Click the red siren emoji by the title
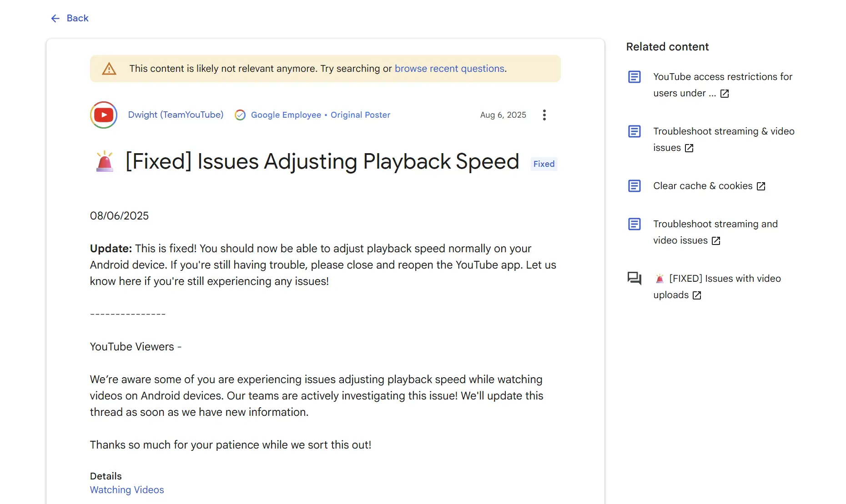The height and width of the screenshot is (504, 846). click(105, 161)
